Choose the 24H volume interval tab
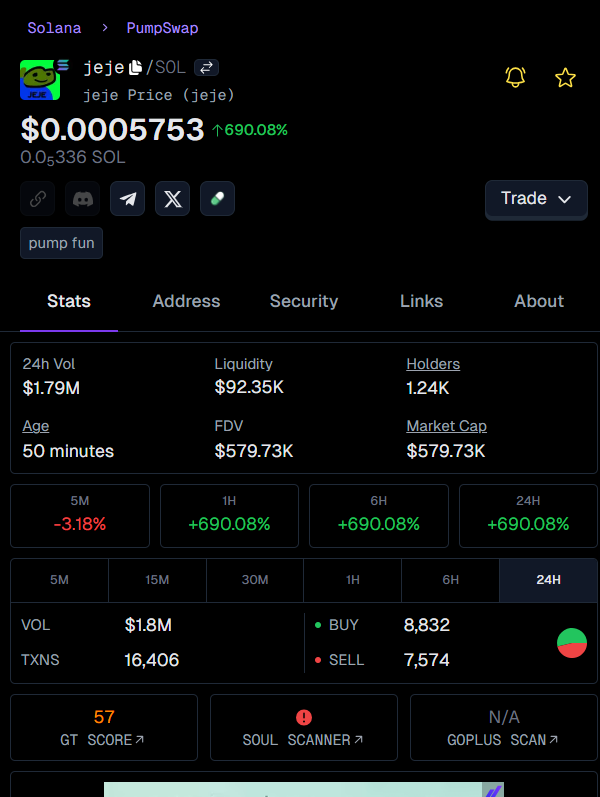600x797 pixels. [x=549, y=580]
